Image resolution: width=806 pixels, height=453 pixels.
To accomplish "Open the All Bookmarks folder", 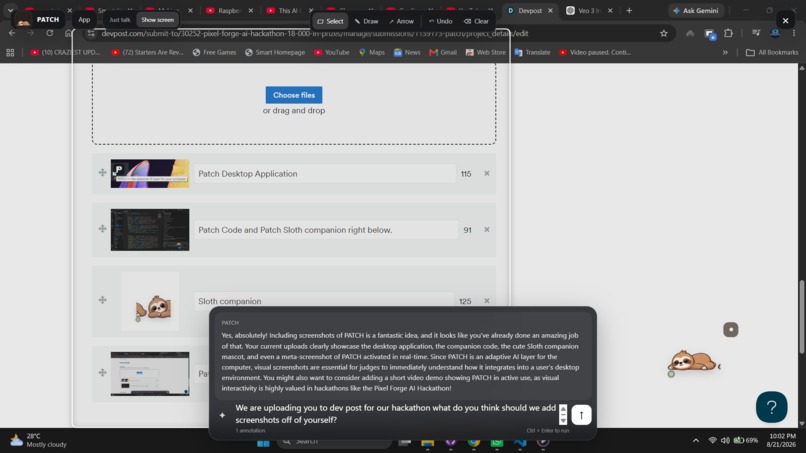I will tap(772, 52).
